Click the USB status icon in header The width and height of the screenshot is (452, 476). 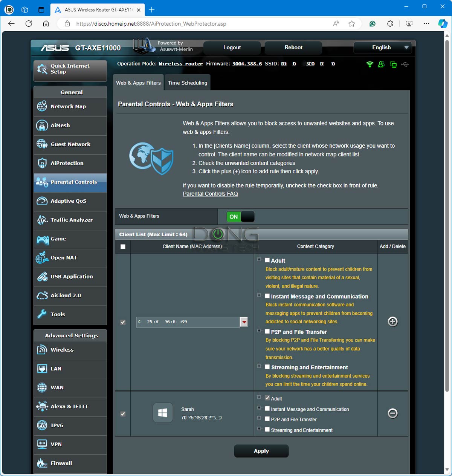(x=405, y=64)
